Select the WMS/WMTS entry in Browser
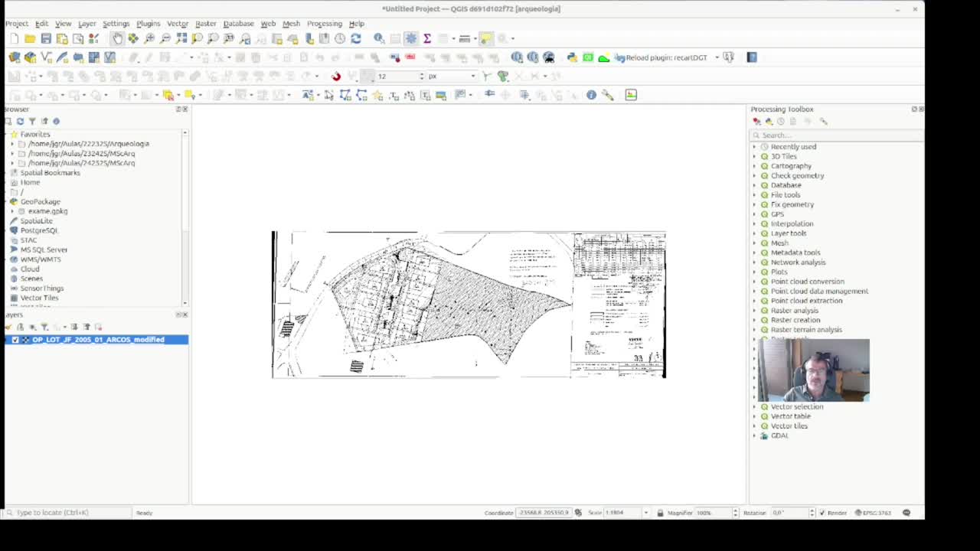980x551 pixels. [x=41, y=259]
